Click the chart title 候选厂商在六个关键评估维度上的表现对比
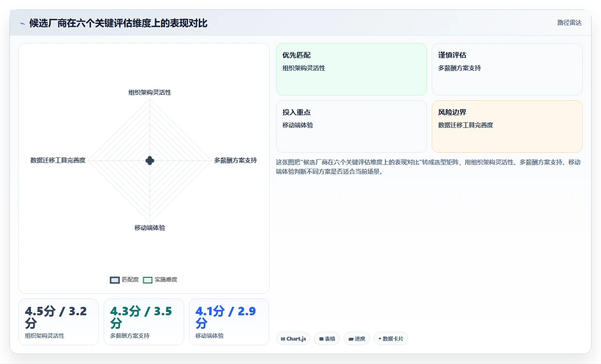Screen dimensions: 601x364 coord(118,23)
